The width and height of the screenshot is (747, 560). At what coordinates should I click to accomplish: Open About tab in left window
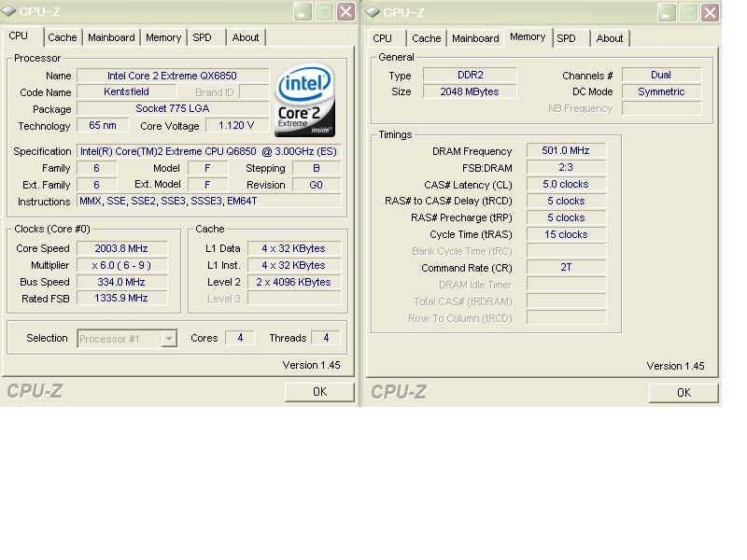[x=246, y=37]
